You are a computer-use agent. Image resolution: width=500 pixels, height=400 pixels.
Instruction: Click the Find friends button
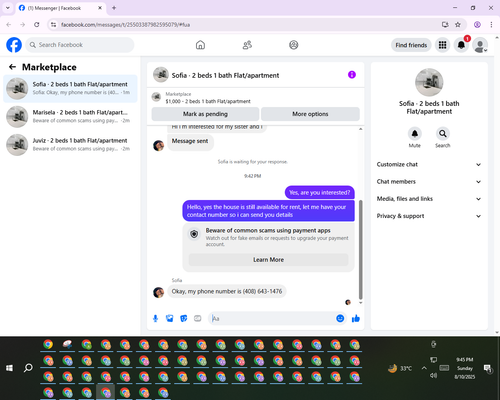click(x=411, y=45)
